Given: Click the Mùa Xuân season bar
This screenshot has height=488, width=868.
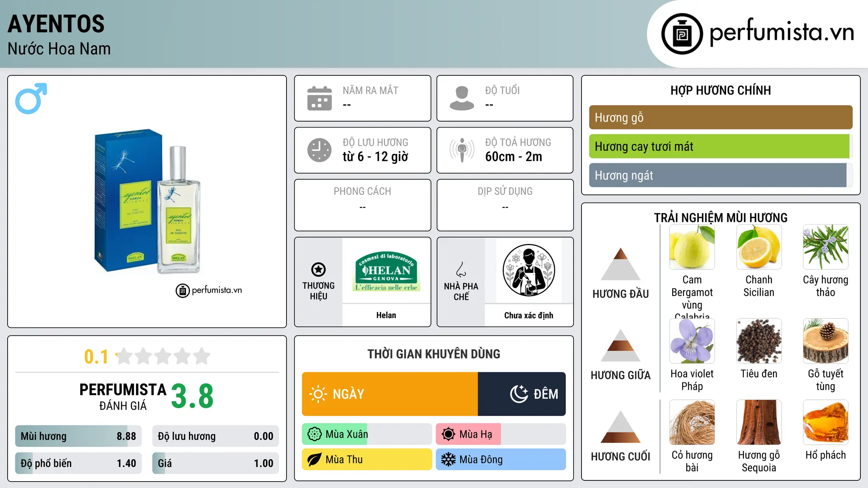Looking at the screenshot, I should tap(367, 434).
